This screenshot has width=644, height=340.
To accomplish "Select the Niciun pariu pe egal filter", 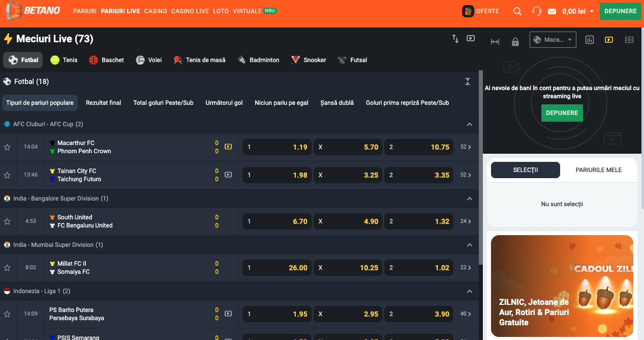I will tap(282, 103).
